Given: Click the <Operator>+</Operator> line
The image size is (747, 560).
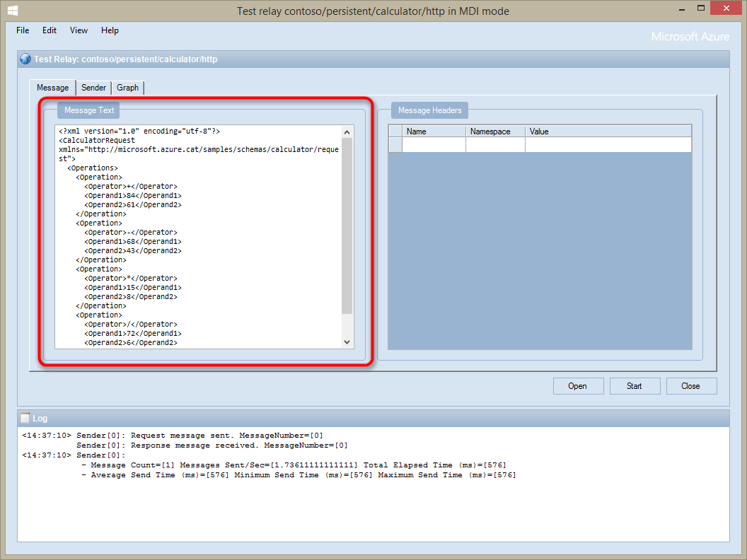Looking at the screenshot, I should [x=131, y=186].
